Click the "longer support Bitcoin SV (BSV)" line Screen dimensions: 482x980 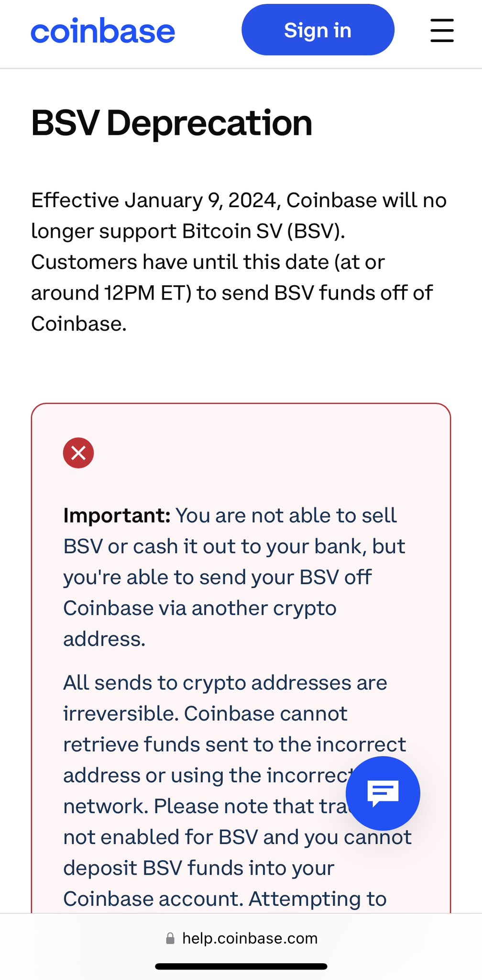point(188,231)
